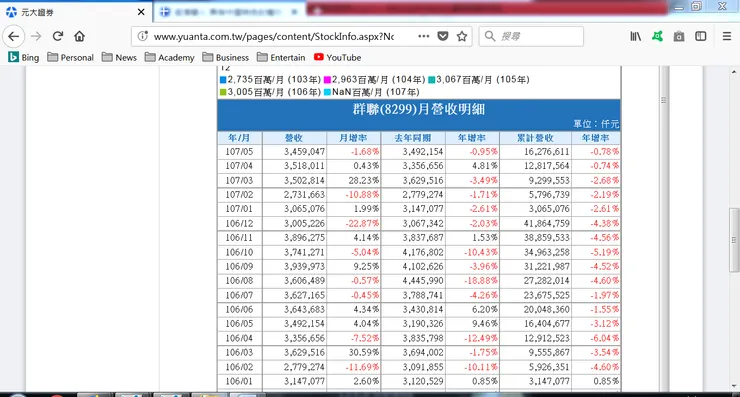This screenshot has height=397, width=740.
Task: Select revenue value 3,459,047
Action: coord(304,152)
